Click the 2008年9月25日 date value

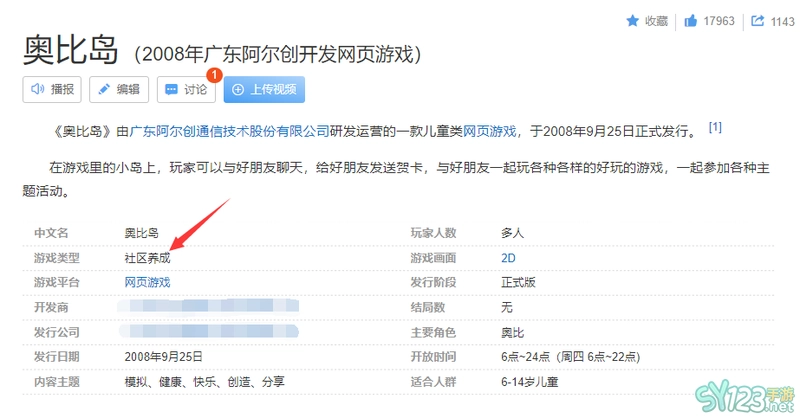click(163, 357)
